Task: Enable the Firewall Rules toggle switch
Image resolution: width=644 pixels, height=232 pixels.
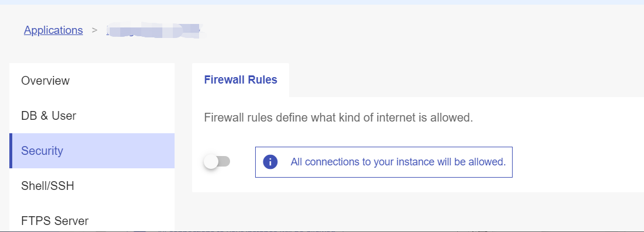Action: tap(217, 162)
